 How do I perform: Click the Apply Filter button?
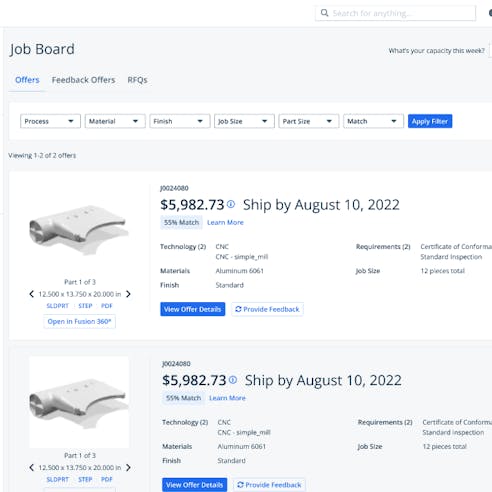tap(430, 121)
